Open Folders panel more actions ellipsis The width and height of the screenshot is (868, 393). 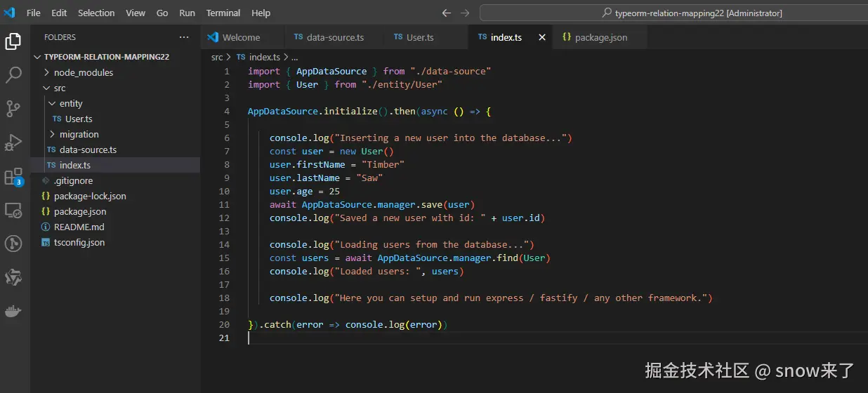(184, 37)
